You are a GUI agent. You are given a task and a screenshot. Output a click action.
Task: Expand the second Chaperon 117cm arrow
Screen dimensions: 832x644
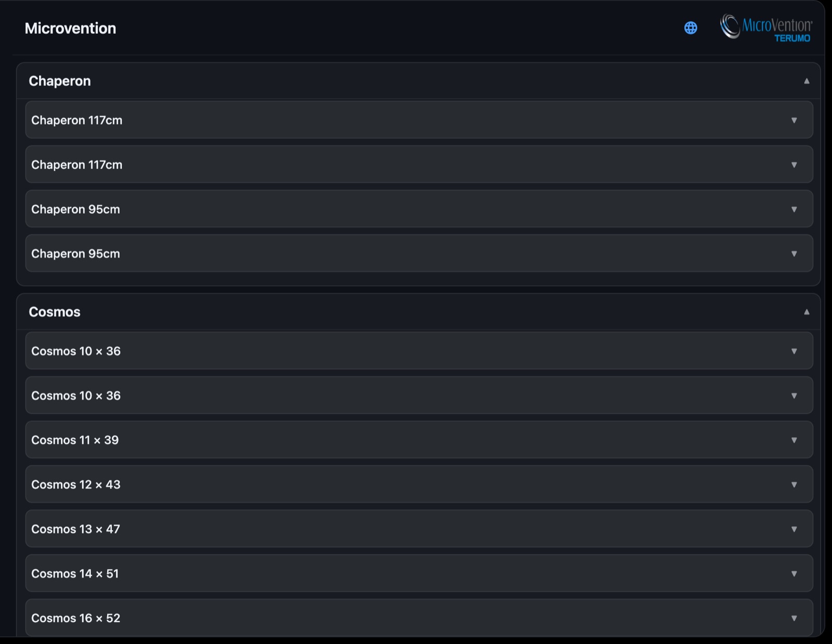click(794, 165)
